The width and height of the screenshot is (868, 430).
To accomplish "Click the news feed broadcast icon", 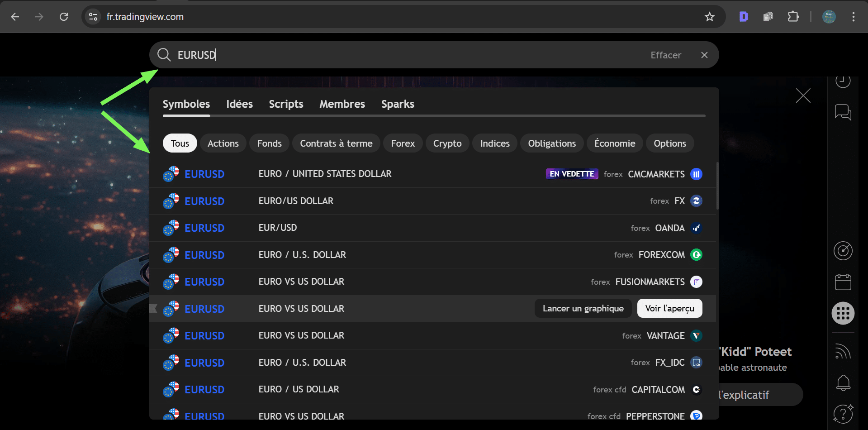I will click(843, 351).
